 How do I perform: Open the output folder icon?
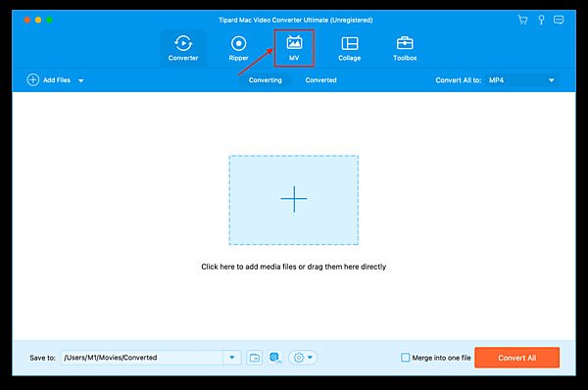[255, 358]
